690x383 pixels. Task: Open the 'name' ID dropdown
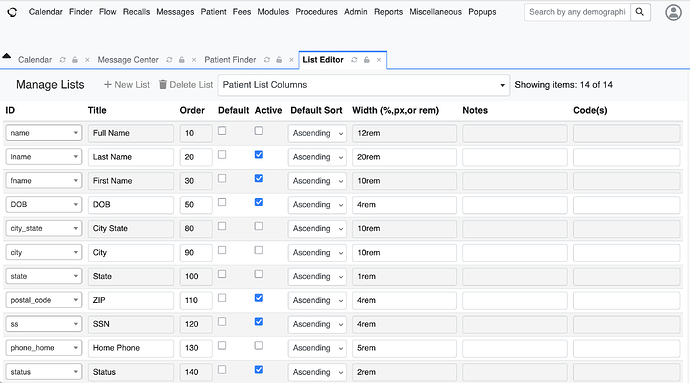pos(44,133)
